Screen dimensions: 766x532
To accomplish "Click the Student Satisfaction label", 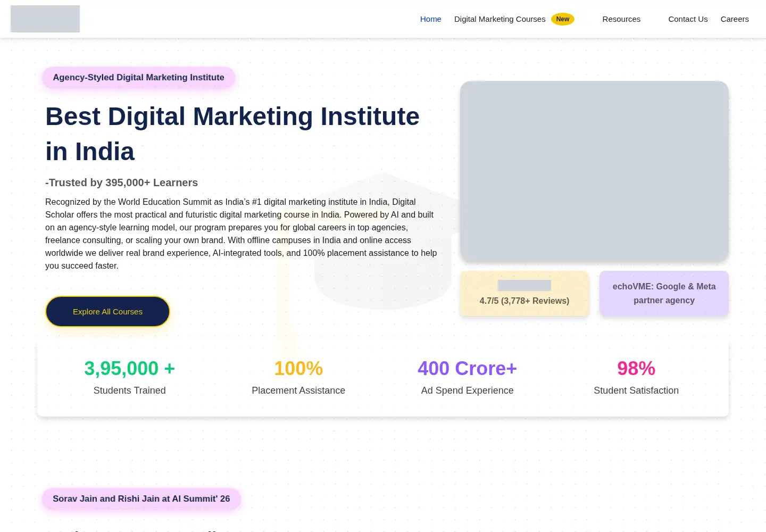I will 636,390.
